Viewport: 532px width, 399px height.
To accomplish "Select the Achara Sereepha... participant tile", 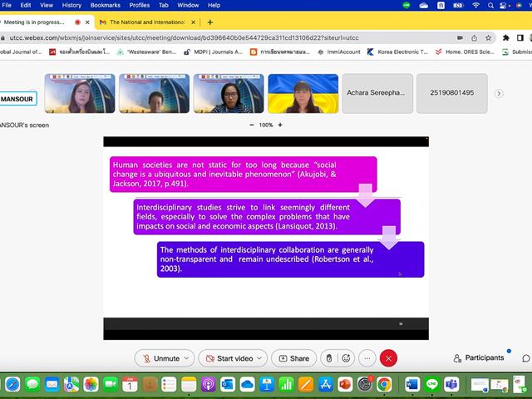I will pyautogui.click(x=377, y=93).
